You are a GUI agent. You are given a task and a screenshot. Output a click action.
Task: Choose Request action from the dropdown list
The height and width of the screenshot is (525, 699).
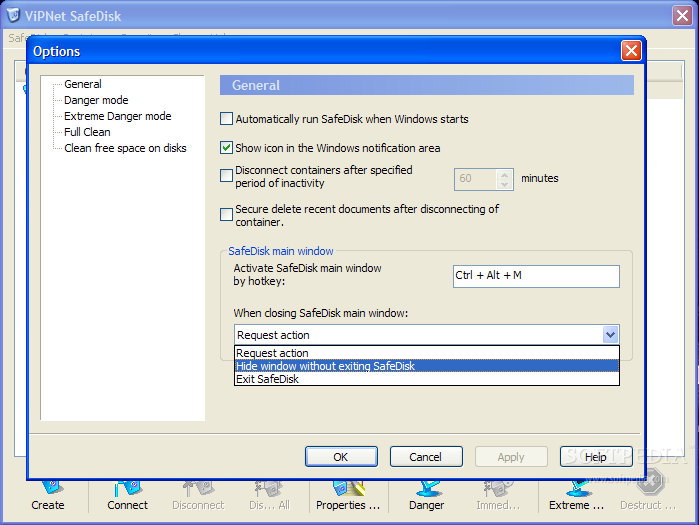point(427,353)
